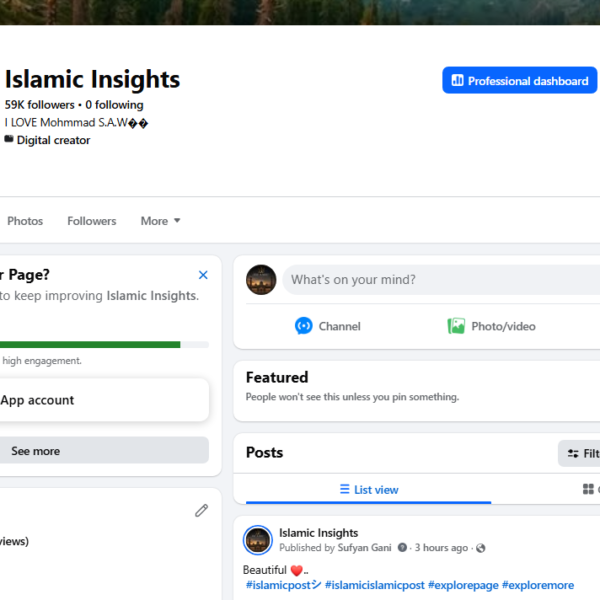The height and width of the screenshot is (600, 600).
Task: Click the Digital creator folder icon
Action: [x=9, y=139]
